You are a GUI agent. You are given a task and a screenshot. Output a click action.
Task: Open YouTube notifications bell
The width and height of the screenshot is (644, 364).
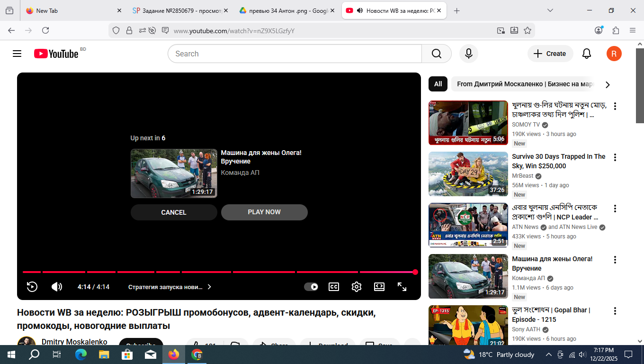587,54
